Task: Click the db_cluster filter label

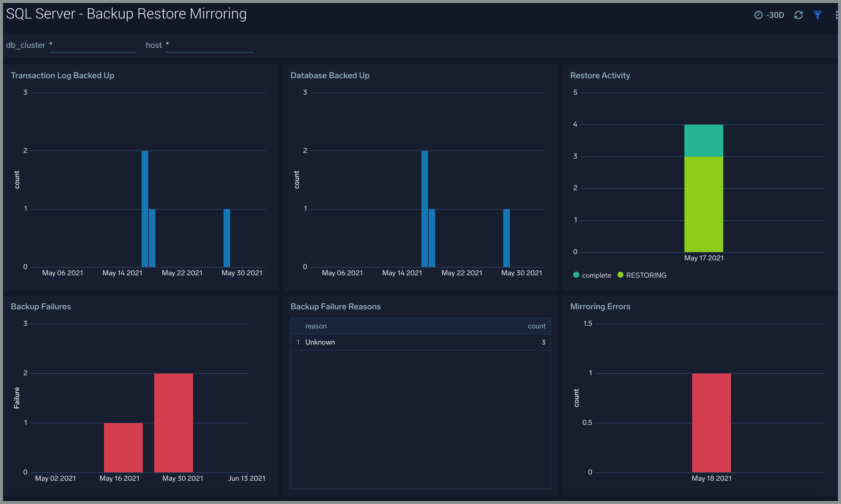Action: (25, 45)
